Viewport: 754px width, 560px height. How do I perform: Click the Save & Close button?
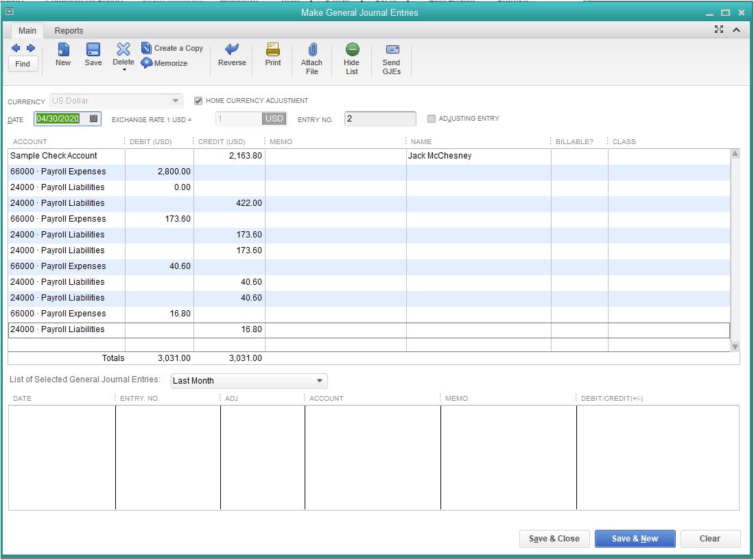click(554, 539)
